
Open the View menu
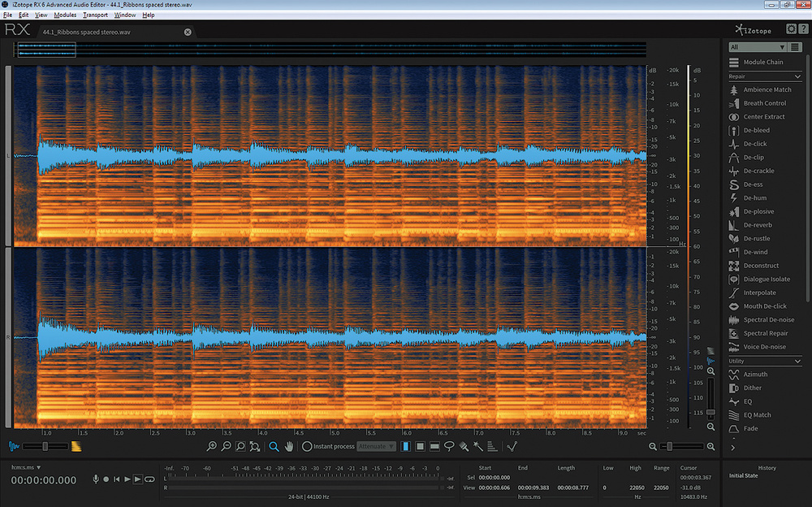tap(41, 15)
